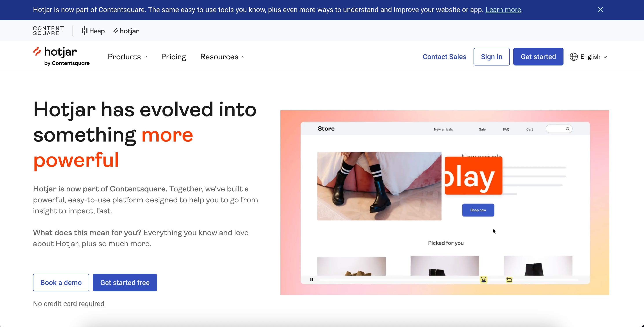Click the search magnifier in Store demo
The width and height of the screenshot is (644, 327).
pyautogui.click(x=567, y=129)
